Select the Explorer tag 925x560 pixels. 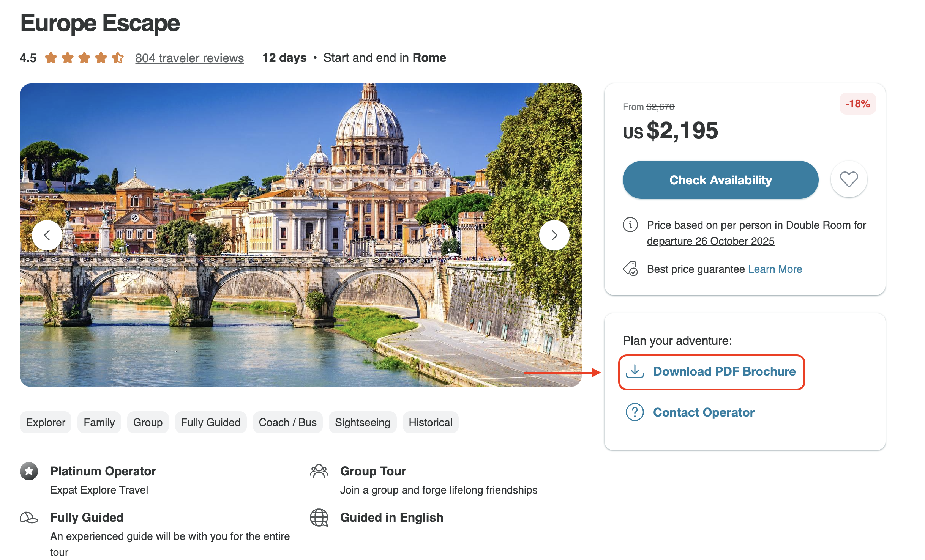pos(46,422)
